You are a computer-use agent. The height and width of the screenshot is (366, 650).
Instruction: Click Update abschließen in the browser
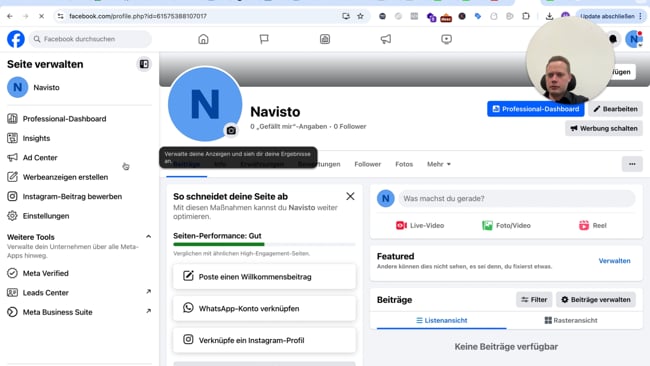[607, 16]
